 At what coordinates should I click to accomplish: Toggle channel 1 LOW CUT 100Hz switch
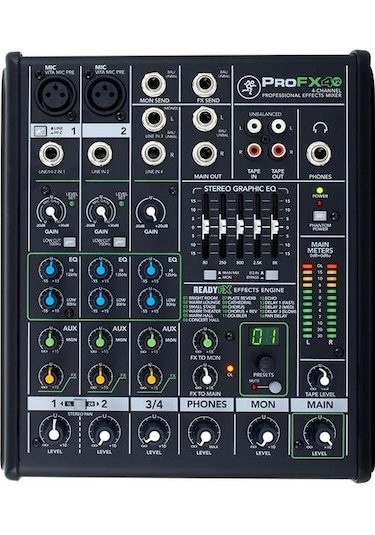[x=69, y=242]
